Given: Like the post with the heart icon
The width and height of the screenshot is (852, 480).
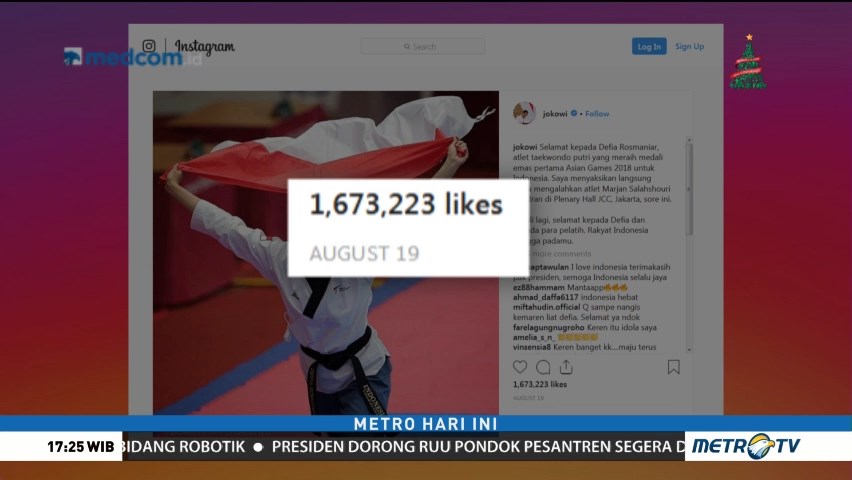Looking at the screenshot, I should click(520, 367).
